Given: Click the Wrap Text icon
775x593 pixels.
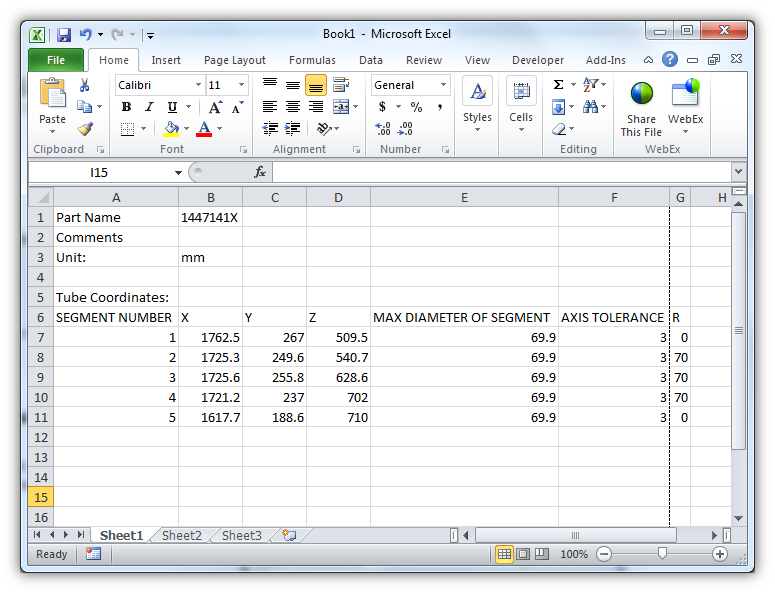Looking at the screenshot, I should pos(341,85).
